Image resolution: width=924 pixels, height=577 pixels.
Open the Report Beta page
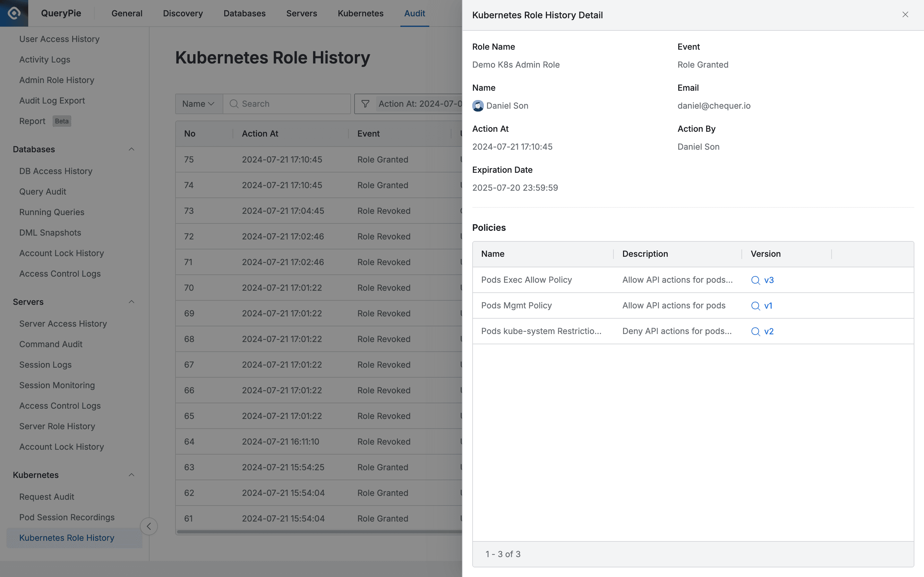[x=32, y=121]
